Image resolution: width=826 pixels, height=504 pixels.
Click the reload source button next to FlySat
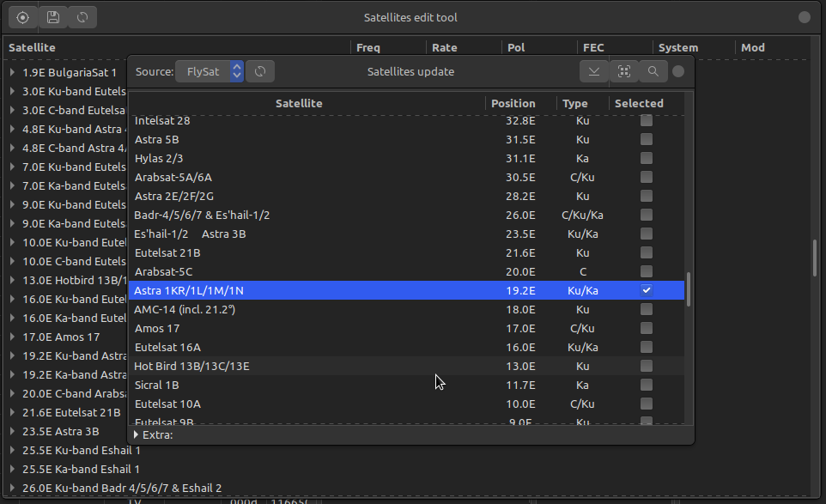coord(260,71)
